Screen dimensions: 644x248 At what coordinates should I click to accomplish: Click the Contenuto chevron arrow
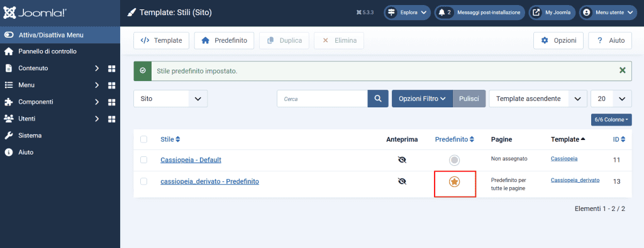[x=97, y=68]
